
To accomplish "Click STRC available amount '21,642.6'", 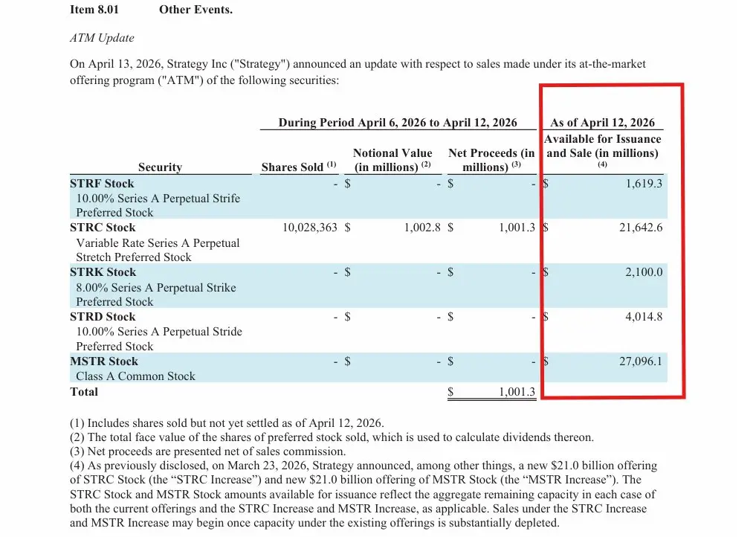I will coord(641,228).
